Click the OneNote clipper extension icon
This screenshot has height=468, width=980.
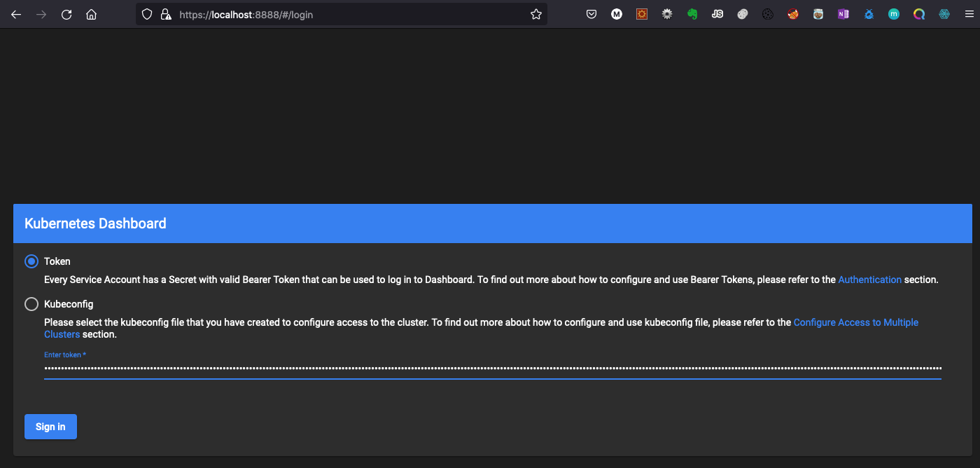843,14
